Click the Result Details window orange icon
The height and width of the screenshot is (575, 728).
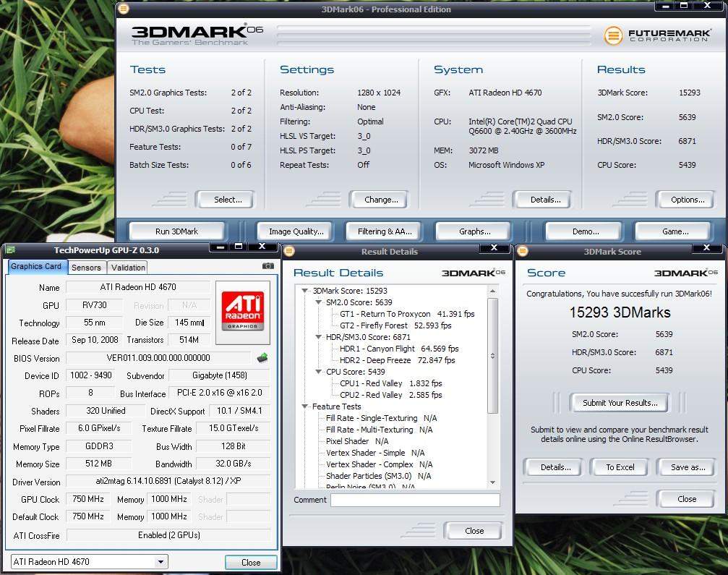pos(288,251)
